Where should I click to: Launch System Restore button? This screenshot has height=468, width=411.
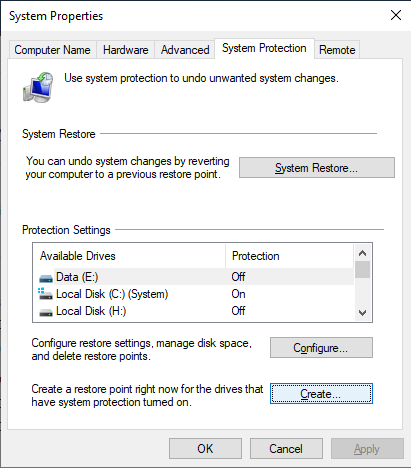[317, 168]
